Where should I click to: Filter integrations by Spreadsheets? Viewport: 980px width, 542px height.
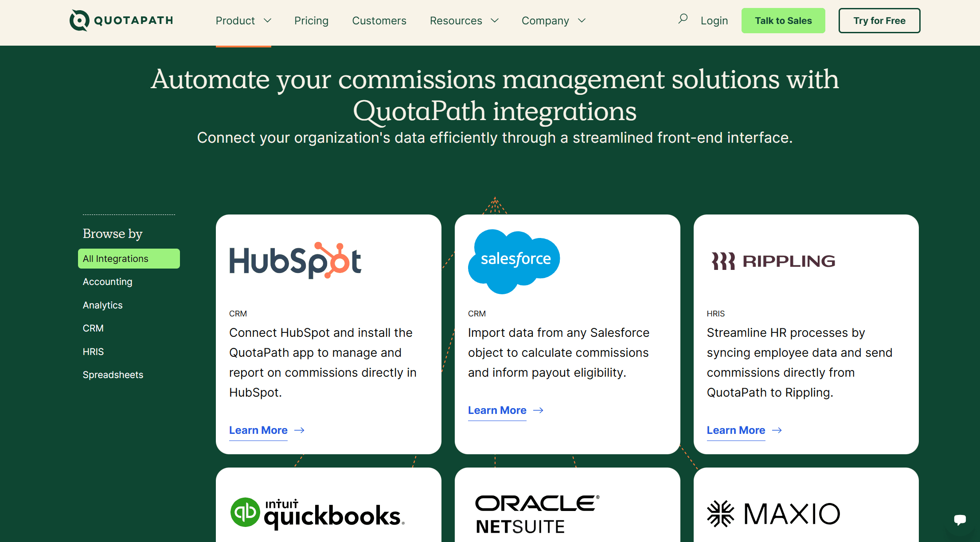point(113,375)
